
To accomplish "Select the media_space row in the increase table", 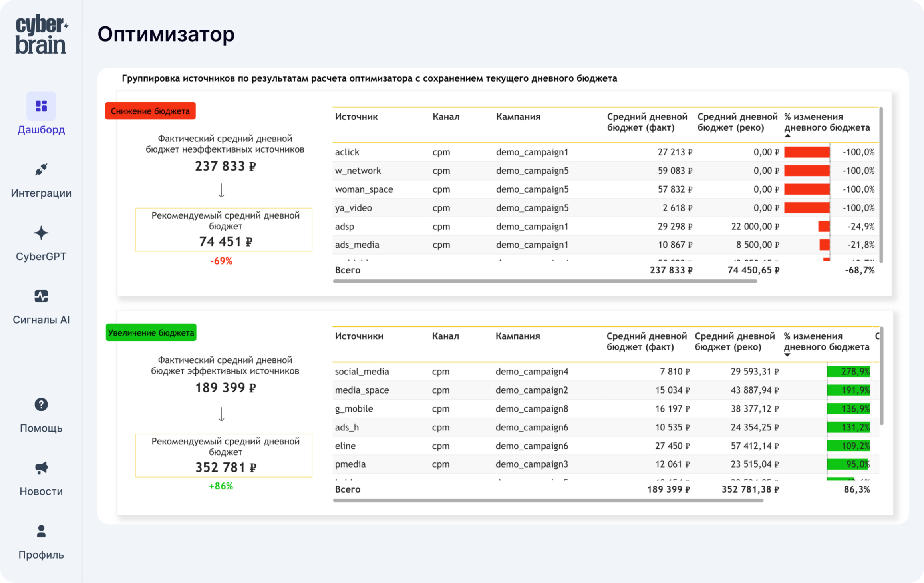I will (x=519, y=390).
